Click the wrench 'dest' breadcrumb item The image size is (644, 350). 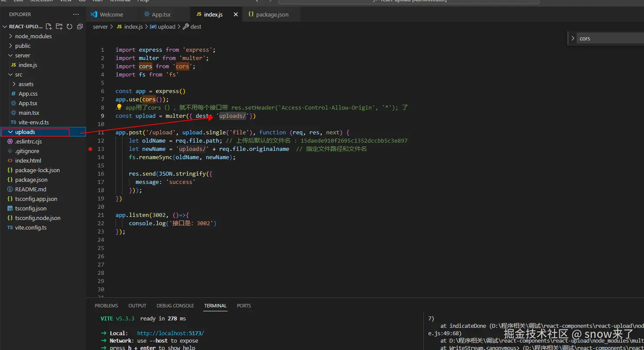(192, 27)
